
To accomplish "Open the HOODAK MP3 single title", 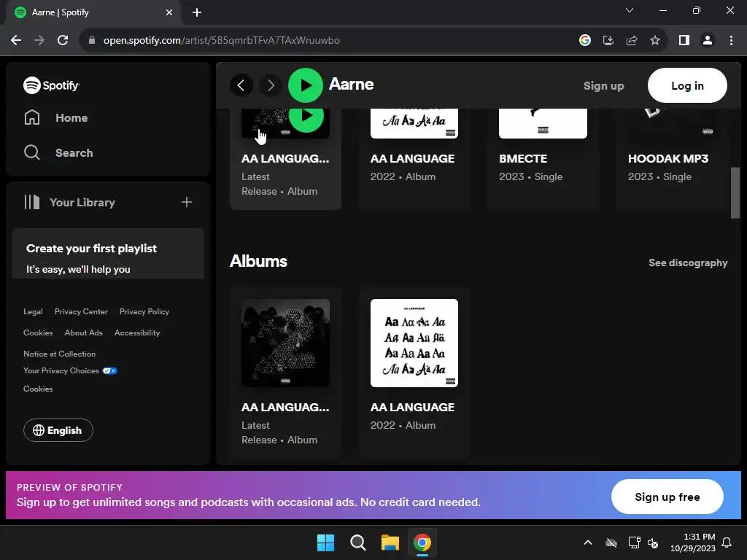I will point(668,158).
